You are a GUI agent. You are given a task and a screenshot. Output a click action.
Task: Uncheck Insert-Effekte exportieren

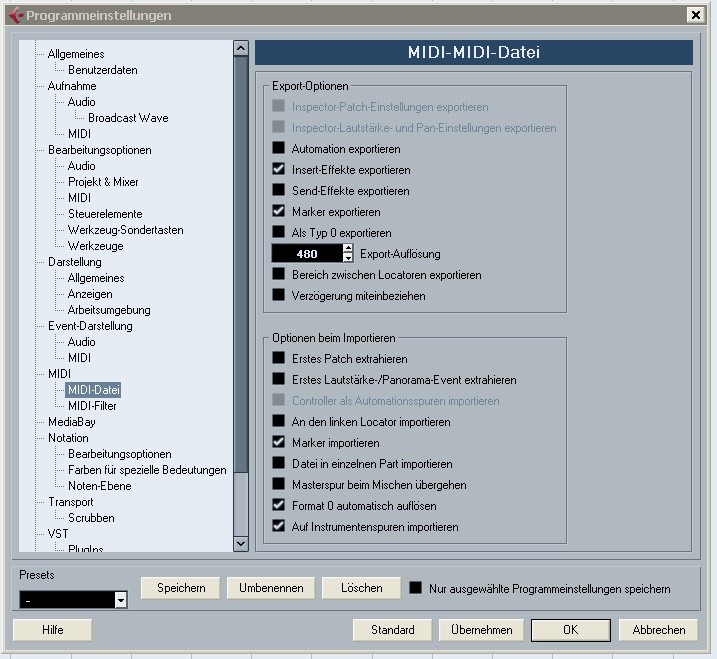[x=278, y=169]
